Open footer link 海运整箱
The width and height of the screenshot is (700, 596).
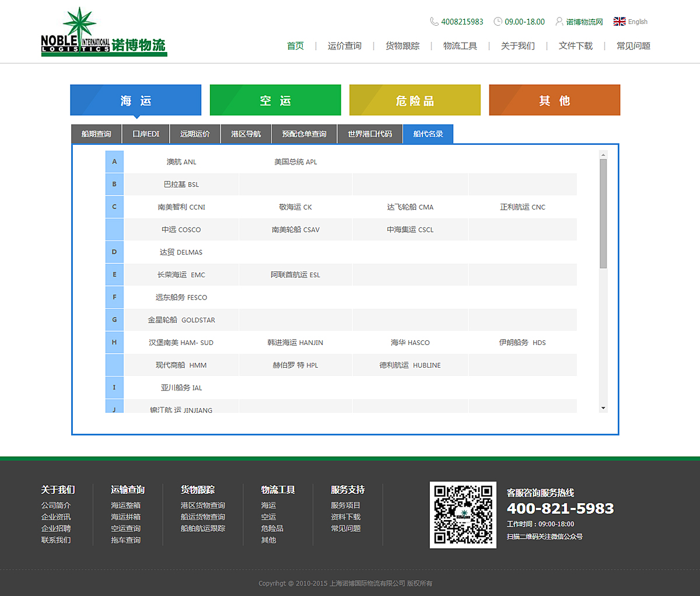pos(126,506)
